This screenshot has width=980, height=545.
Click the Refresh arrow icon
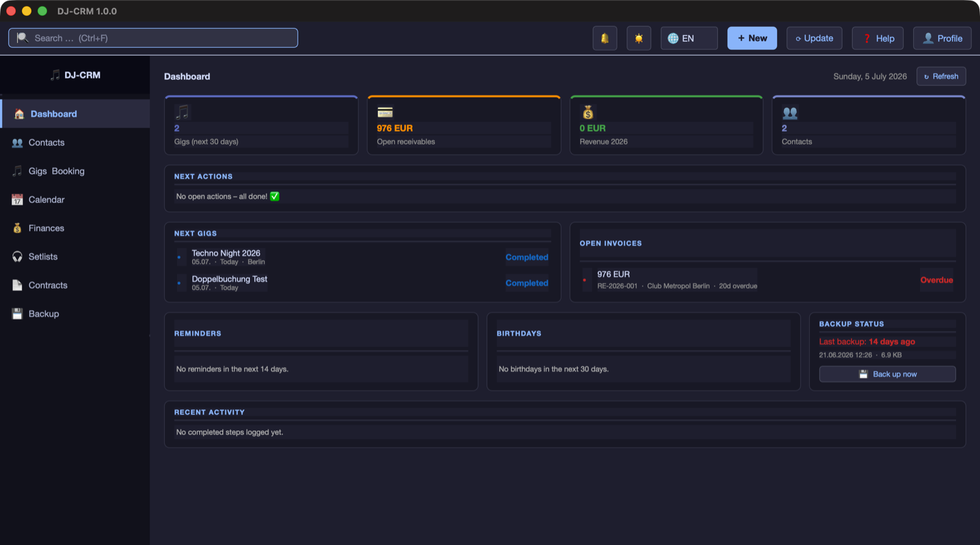pyautogui.click(x=926, y=77)
